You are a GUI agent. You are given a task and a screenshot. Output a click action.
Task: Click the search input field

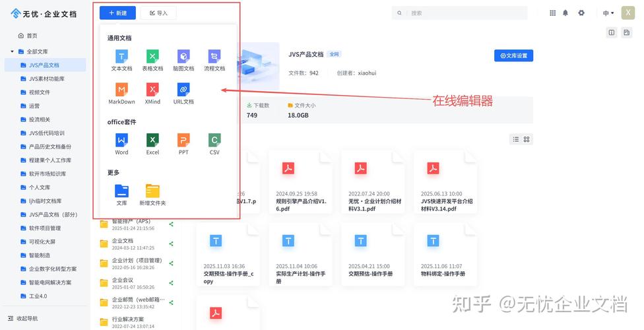coord(459,13)
